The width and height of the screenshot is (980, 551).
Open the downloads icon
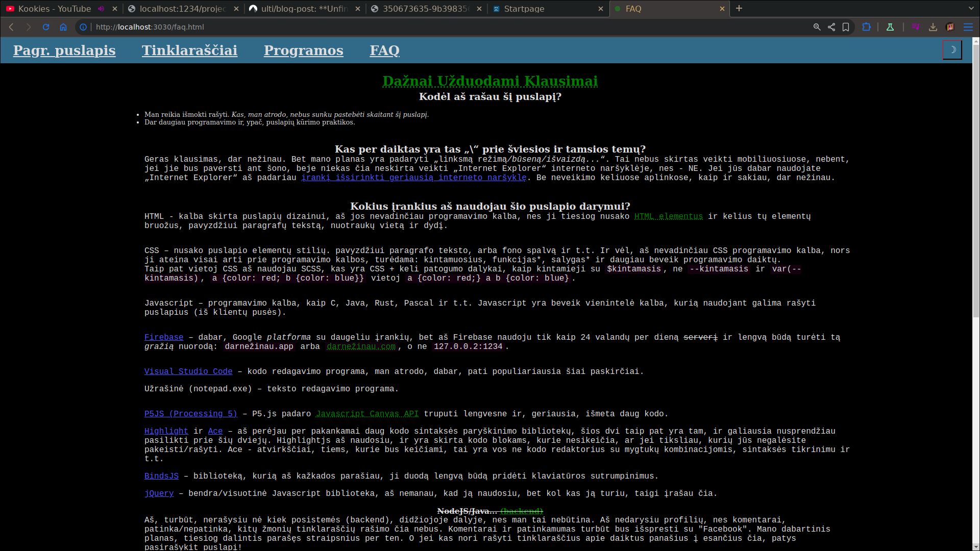coord(933,27)
